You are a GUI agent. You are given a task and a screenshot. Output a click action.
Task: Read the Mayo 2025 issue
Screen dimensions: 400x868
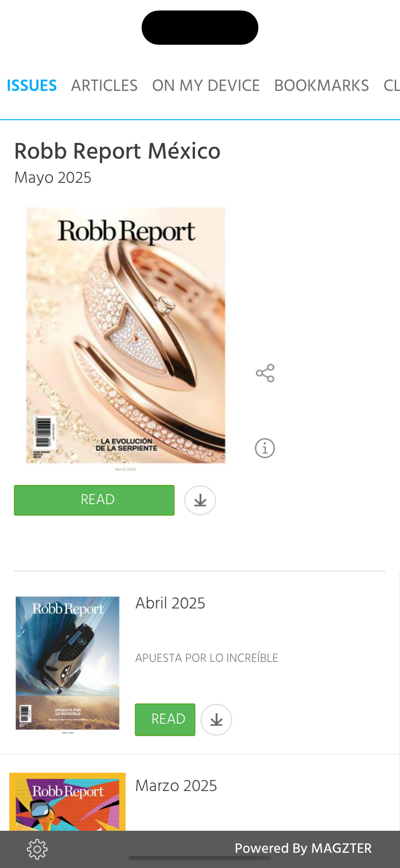[94, 500]
